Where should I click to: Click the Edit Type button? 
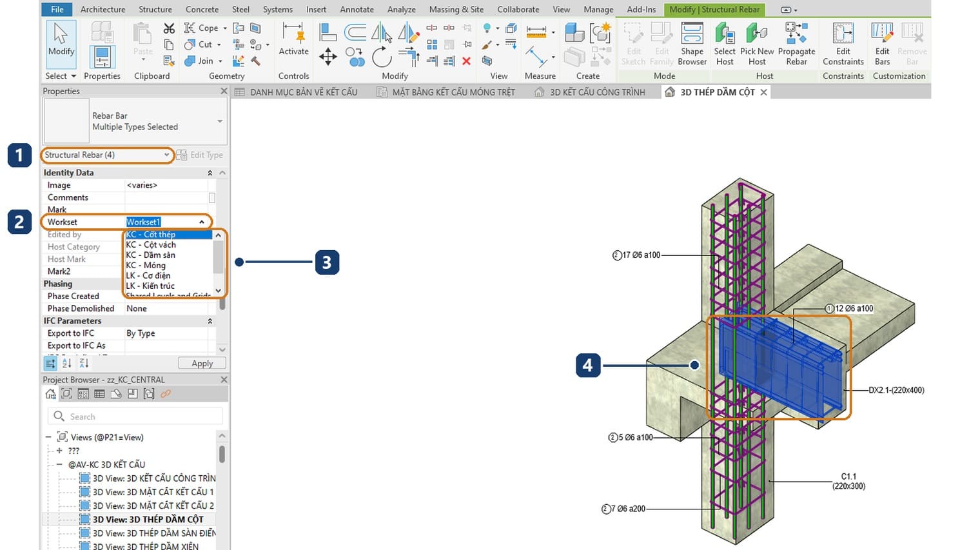coord(200,155)
